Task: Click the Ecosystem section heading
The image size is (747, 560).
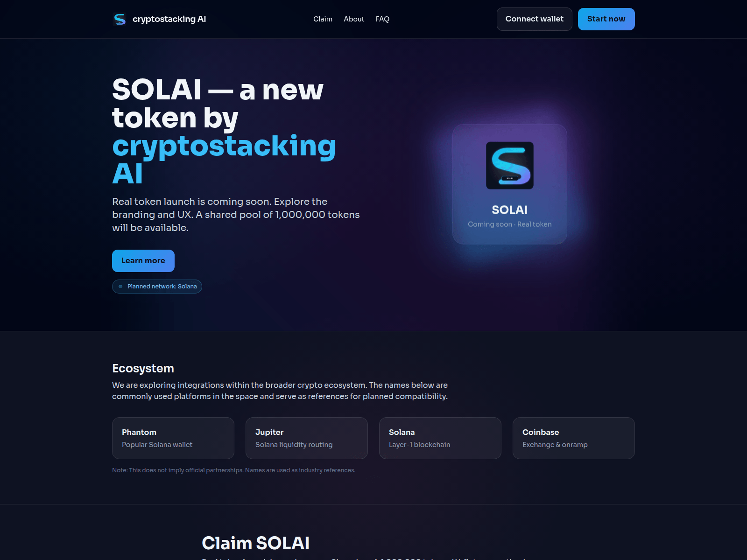Action: tap(143, 368)
